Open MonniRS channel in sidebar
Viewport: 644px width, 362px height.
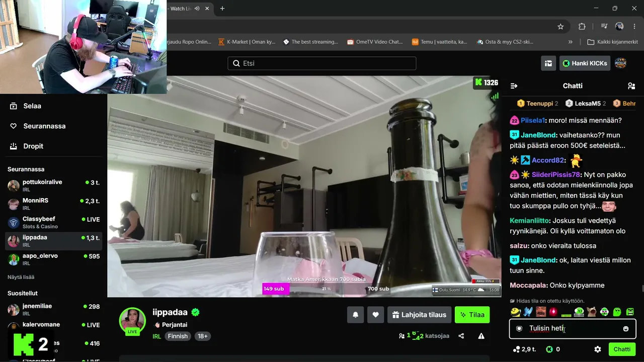coord(53,204)
